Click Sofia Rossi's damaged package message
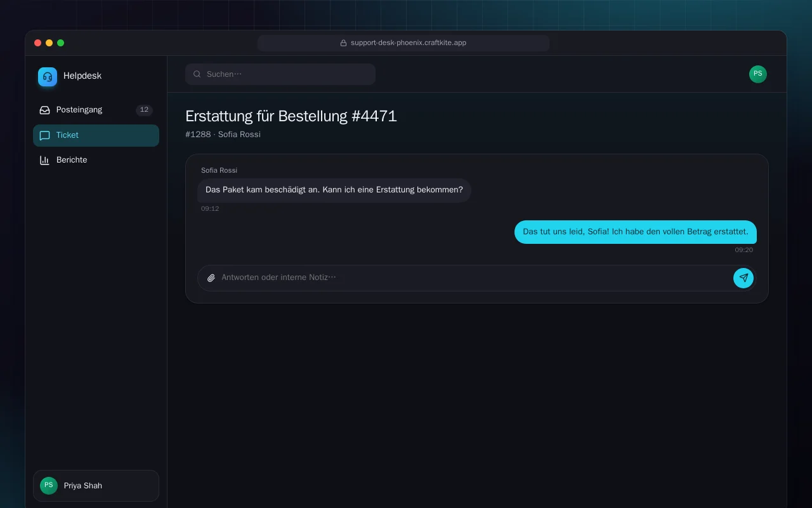This screenshot has width=812, height=508. coord(334,190)
